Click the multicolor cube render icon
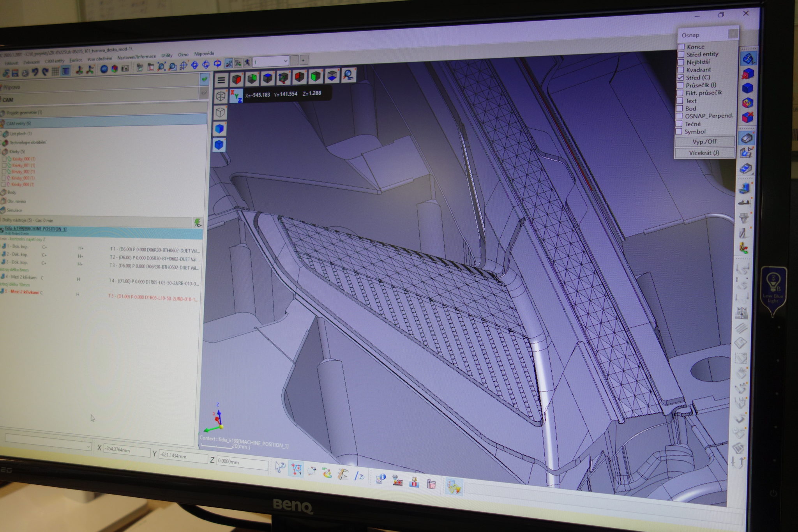 coord(115,69)
